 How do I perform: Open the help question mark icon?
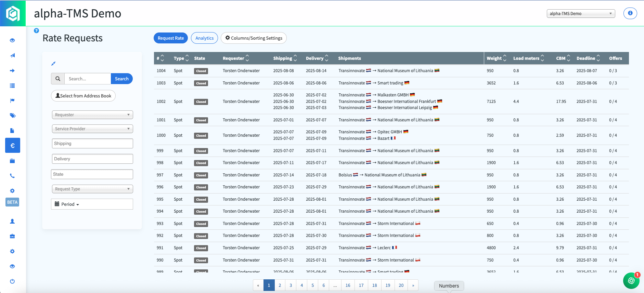pos(36,30)
